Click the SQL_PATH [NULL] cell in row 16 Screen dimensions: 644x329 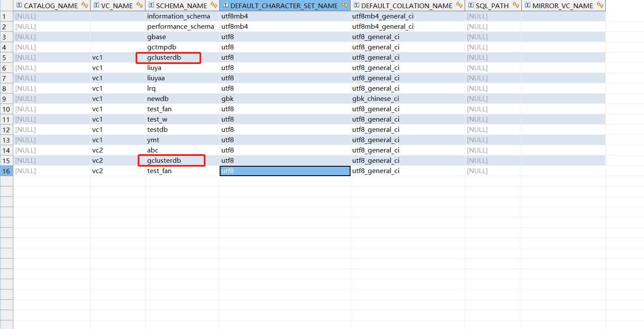pos(493,171)
